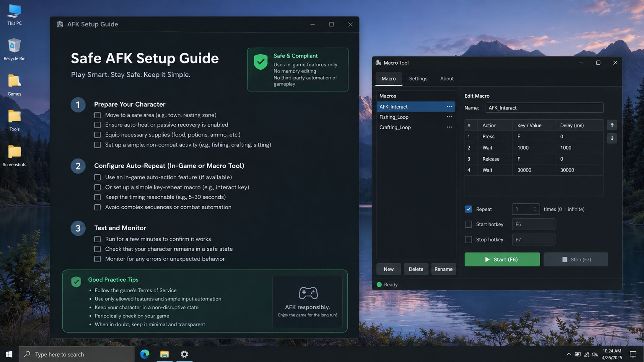
Task: Open the notification center icon
Action: click(x=633, y=354)
